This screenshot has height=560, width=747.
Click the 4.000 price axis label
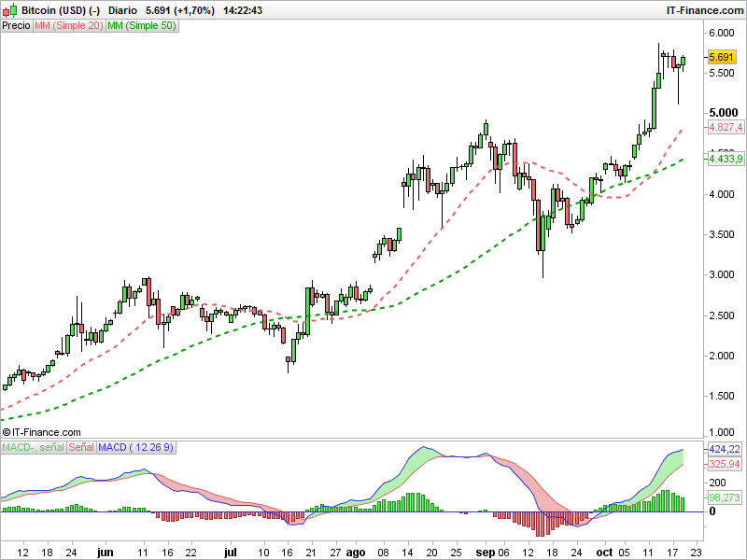[x=722, y=194]
